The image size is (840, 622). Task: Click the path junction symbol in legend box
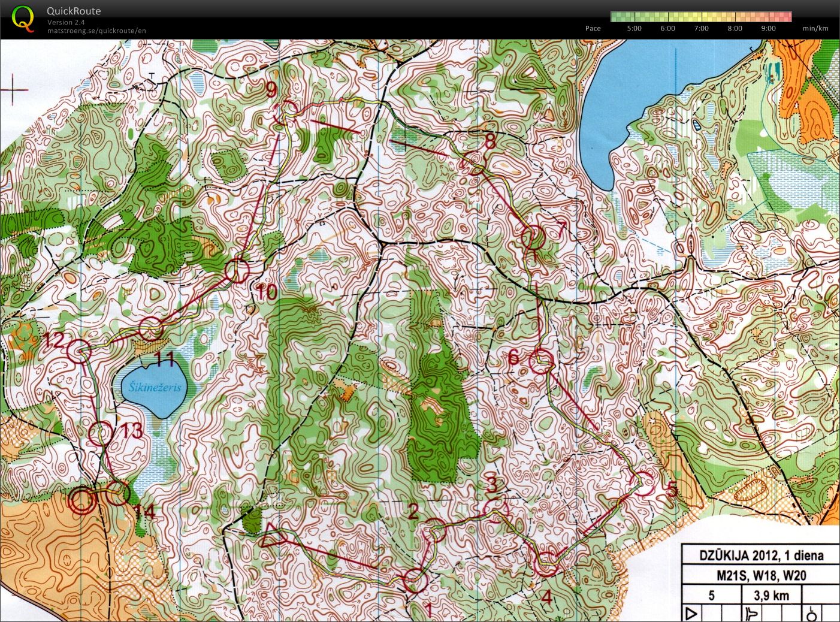pyautogui.click(x=753, y=614)
